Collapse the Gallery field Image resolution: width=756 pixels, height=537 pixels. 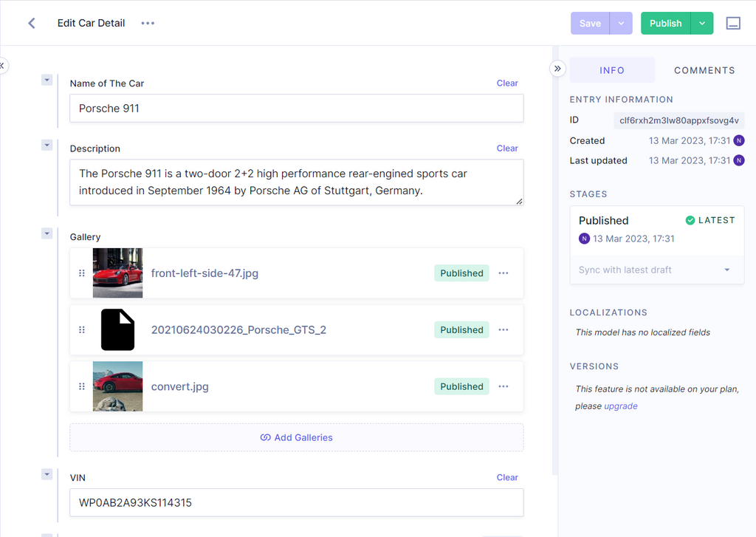pos(47,233)
